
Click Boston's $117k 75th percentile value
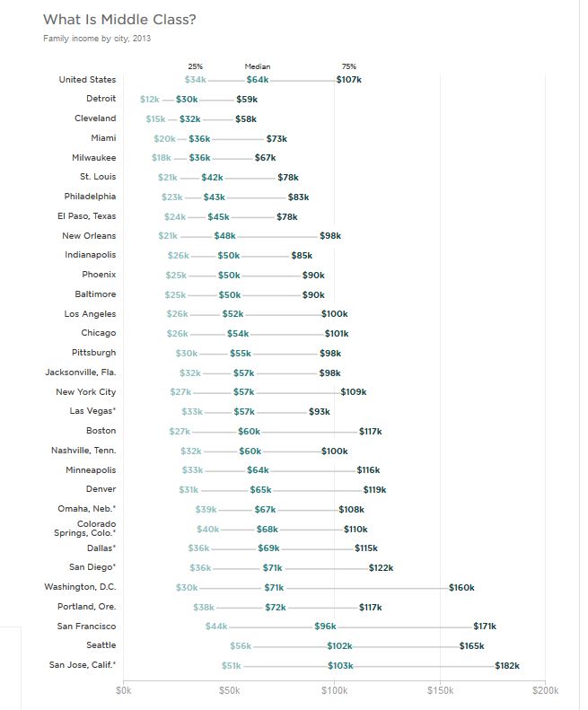(x=371, y=432)
